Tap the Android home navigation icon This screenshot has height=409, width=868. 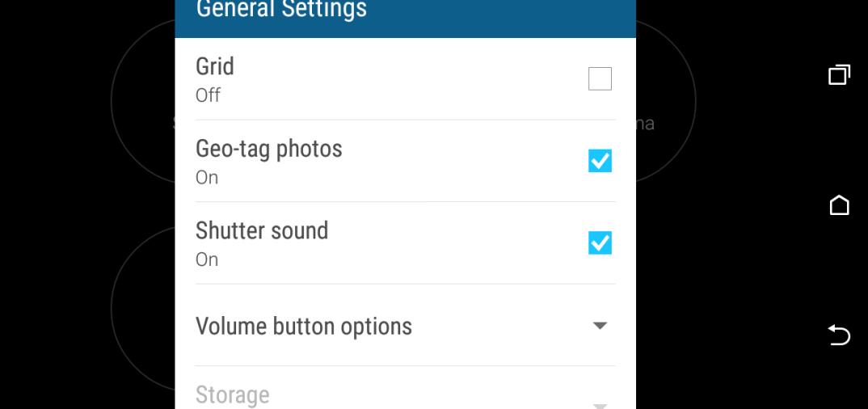click(839, 204)
